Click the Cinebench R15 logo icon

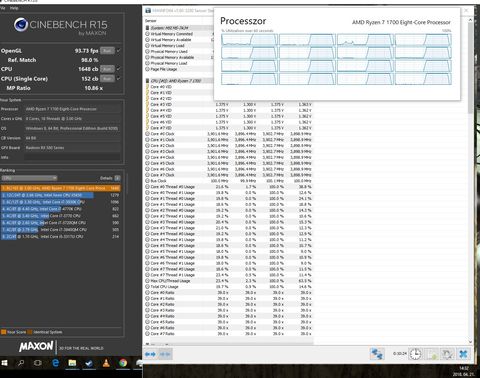pyautogui.click(x=21, y=25)
